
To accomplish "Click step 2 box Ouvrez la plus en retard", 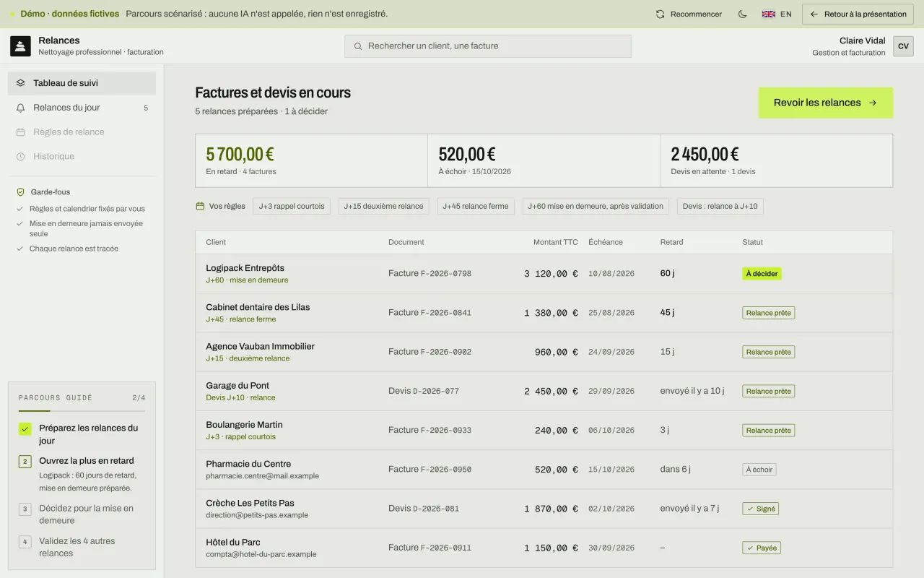I will (x=25, y=461).
